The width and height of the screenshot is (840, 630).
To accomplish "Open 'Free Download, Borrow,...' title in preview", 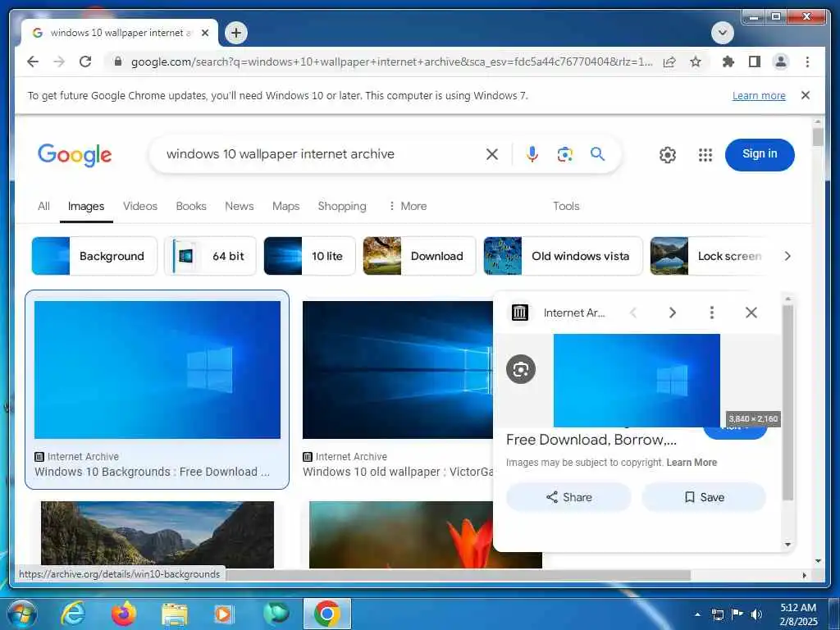I will (591, 440).
